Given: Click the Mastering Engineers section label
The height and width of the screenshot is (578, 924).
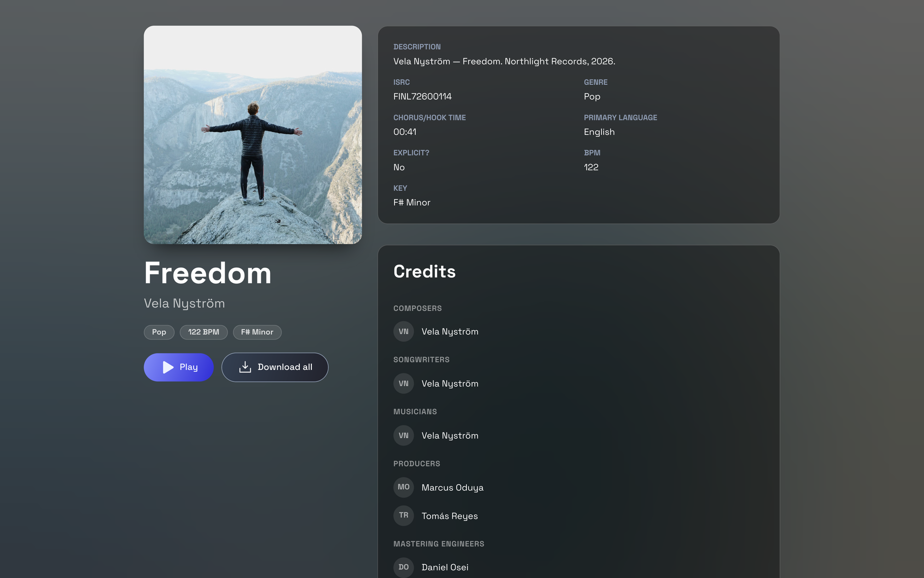Looking at the screenshot, I should pyautogui.click(x=439, y=544).
